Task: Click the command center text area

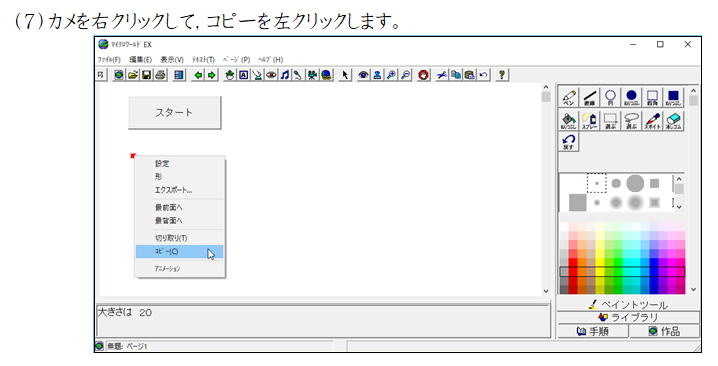Action: [323, 321]
